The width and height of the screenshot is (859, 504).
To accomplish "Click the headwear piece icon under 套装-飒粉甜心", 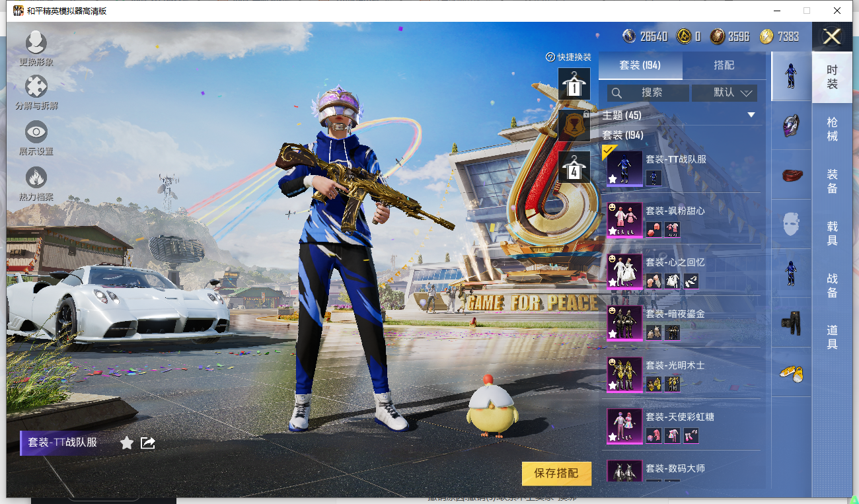I will 654,229.
